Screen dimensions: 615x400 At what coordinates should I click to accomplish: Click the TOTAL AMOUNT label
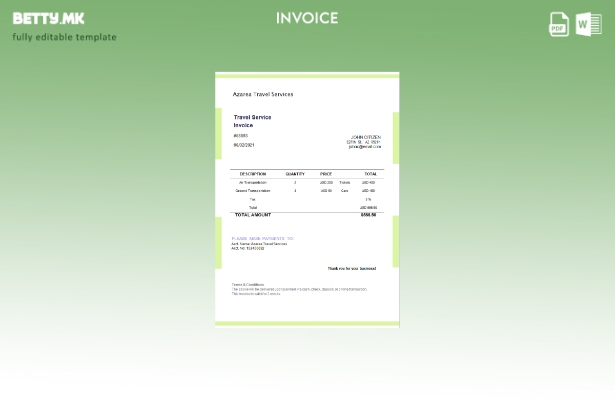click(253, 215)
